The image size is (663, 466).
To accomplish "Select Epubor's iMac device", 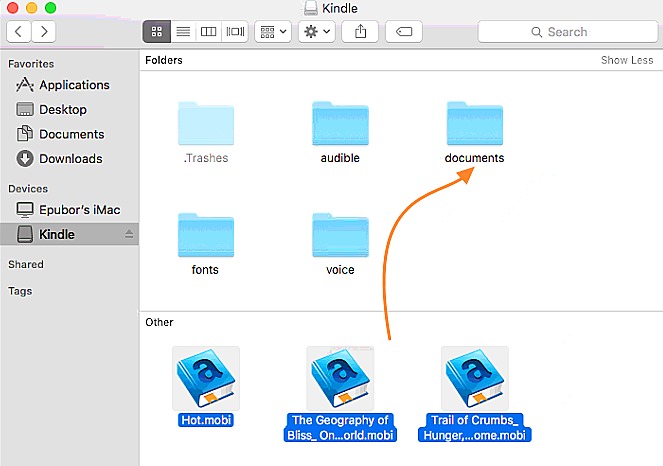I will (x=70, y=210).
